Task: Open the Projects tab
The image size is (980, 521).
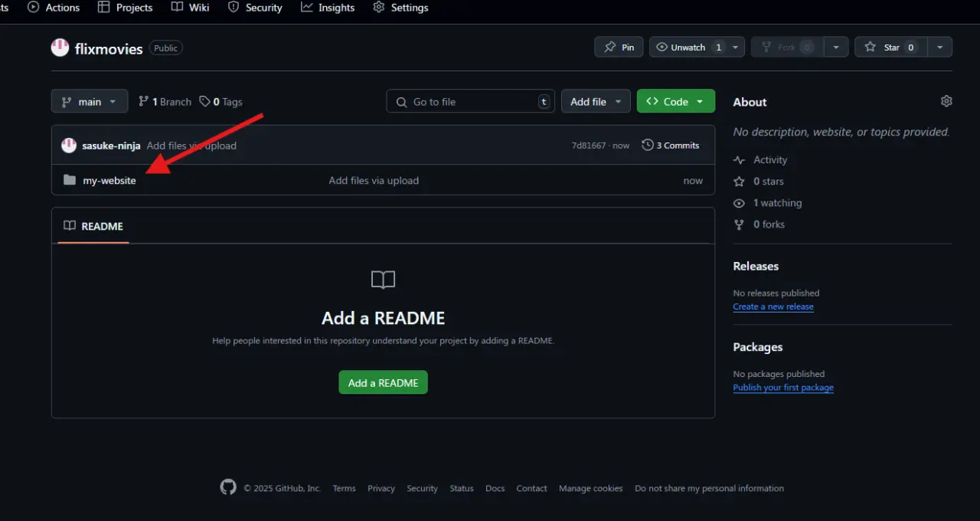Action: (x=126, y=8)
